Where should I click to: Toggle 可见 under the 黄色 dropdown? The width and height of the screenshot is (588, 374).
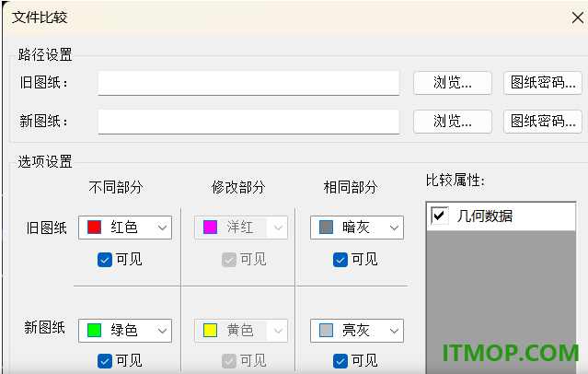tap(229, 361)
